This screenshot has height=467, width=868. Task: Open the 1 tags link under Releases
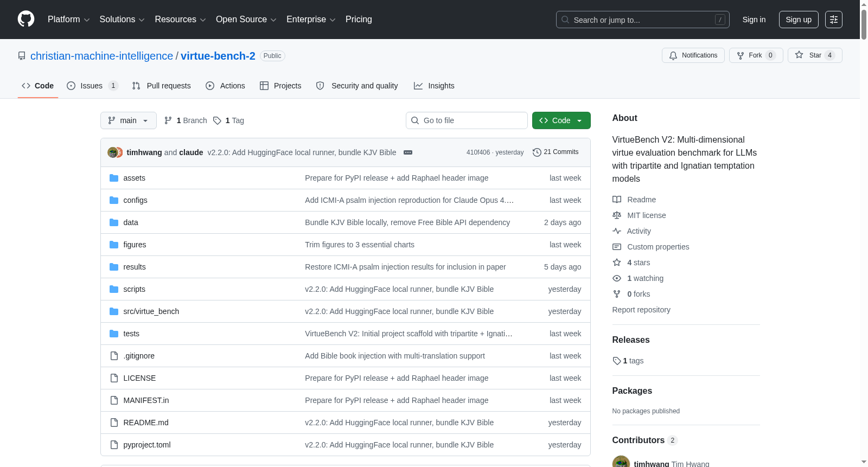(x=628, y=361)
